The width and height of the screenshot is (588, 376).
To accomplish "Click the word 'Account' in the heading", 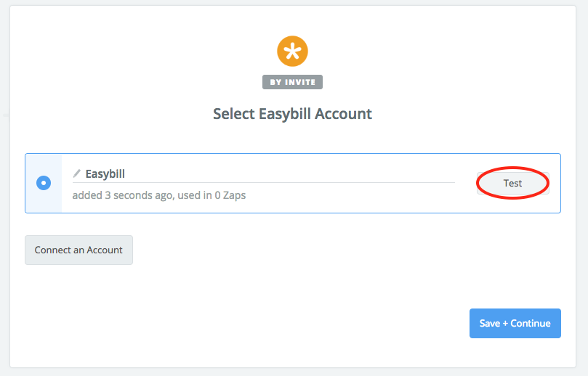I will point(345,114).
